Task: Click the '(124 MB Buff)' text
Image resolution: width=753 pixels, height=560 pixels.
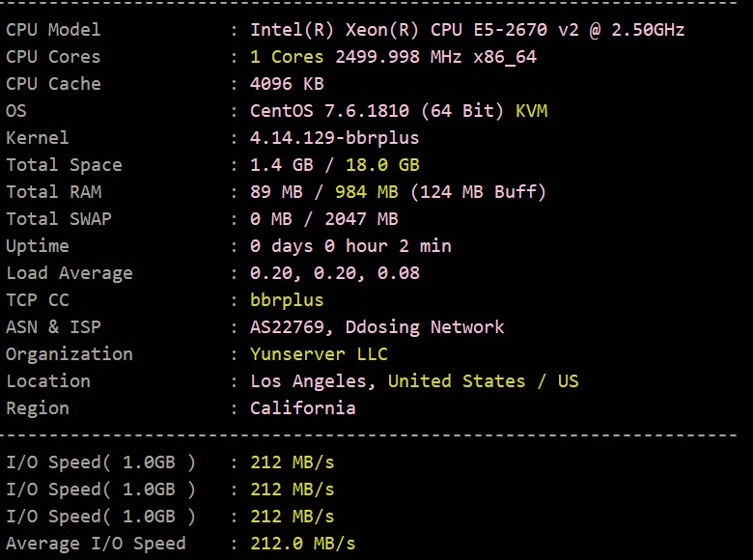Action: pos(478,192)
